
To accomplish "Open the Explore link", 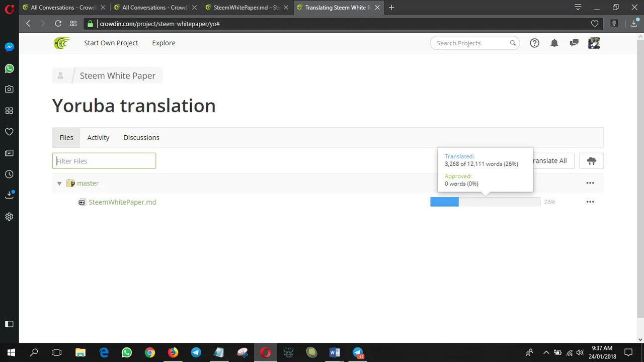I will click(x=164, y=43).
